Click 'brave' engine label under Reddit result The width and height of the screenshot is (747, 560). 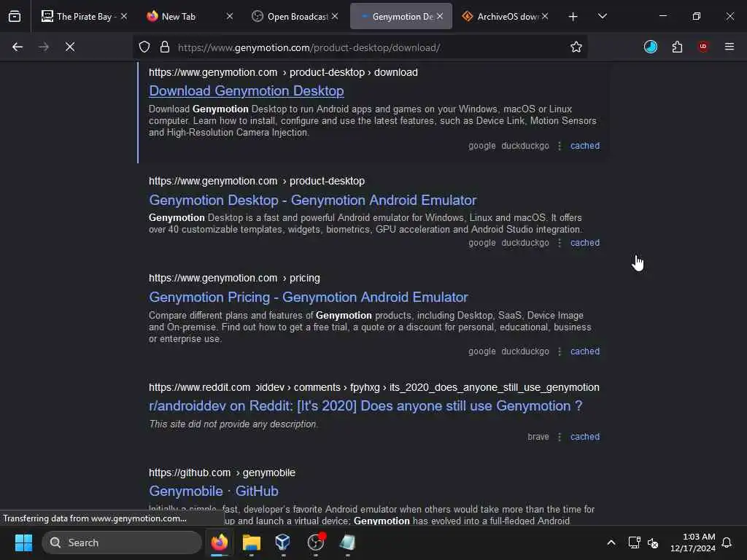(538, 437)
